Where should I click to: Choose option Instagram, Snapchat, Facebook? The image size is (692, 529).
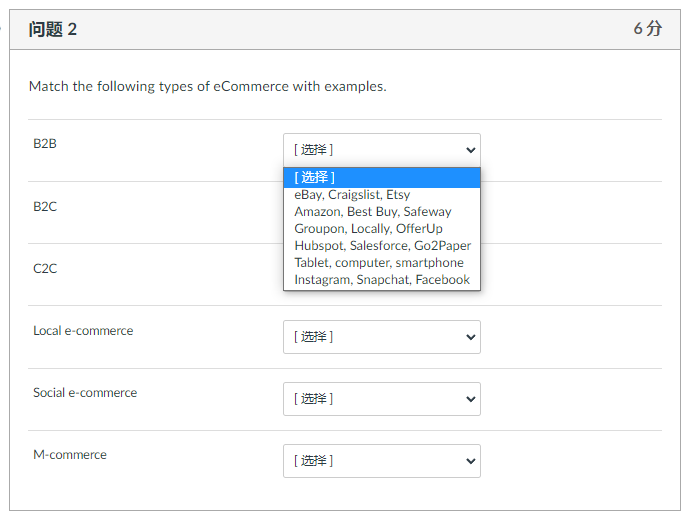(x=382, y=280)
